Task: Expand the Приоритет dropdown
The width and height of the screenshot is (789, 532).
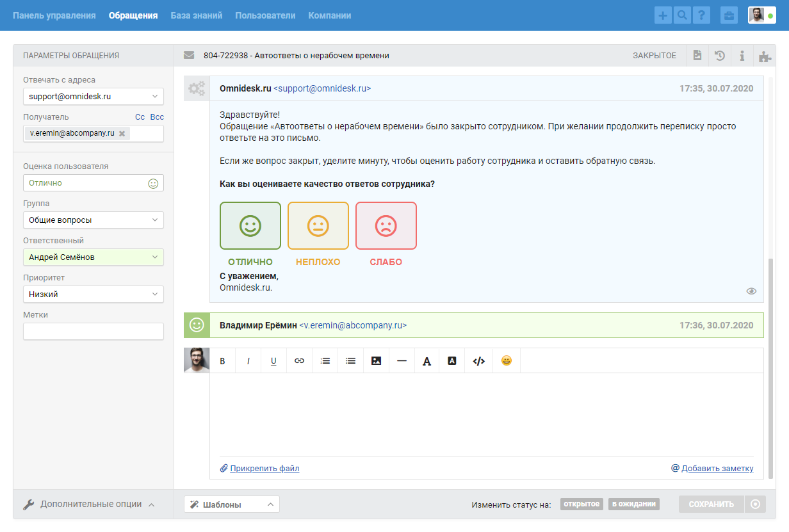Action: point(94,294)
